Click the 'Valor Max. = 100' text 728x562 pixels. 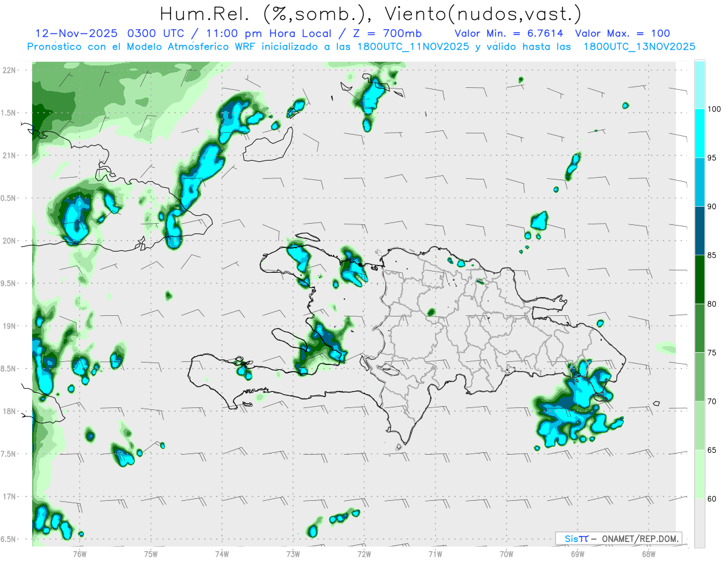(622, 33)
